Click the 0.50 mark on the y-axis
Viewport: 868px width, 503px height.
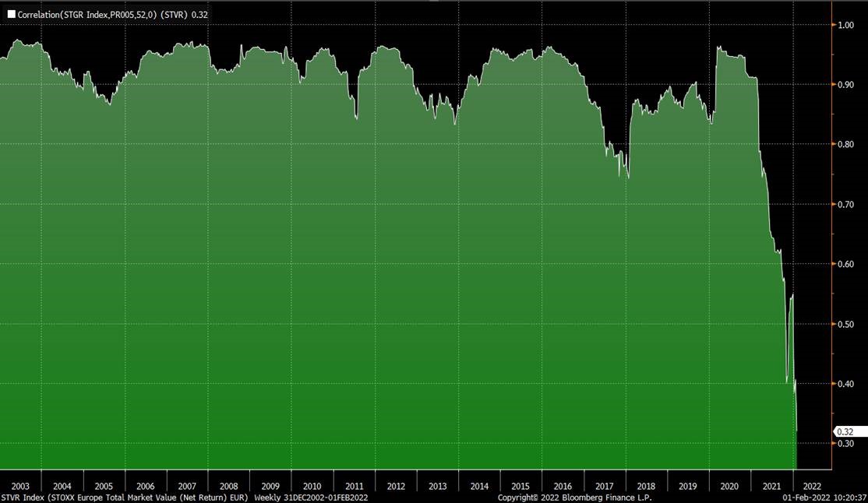tap(846, 324)
